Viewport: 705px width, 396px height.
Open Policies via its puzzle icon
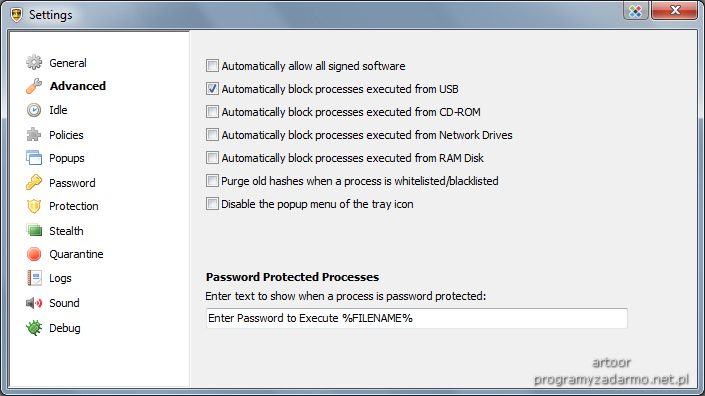pos(34,134)
